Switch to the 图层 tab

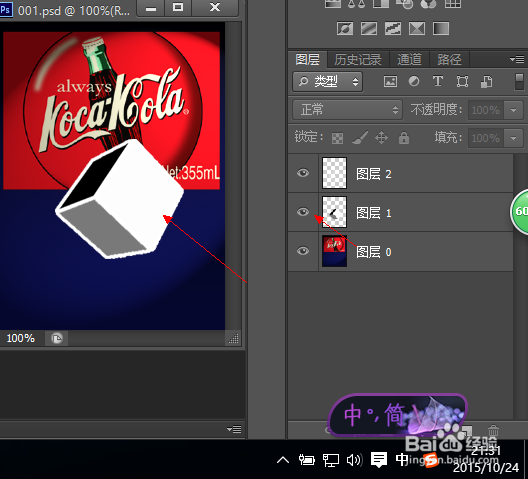[307, 60]
